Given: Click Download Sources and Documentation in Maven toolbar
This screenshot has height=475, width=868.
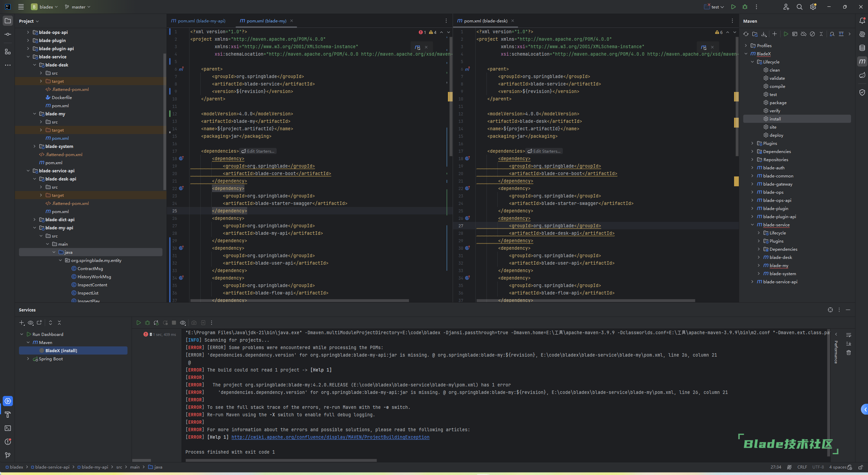Looking at the screenshot, I should point(764,34).
